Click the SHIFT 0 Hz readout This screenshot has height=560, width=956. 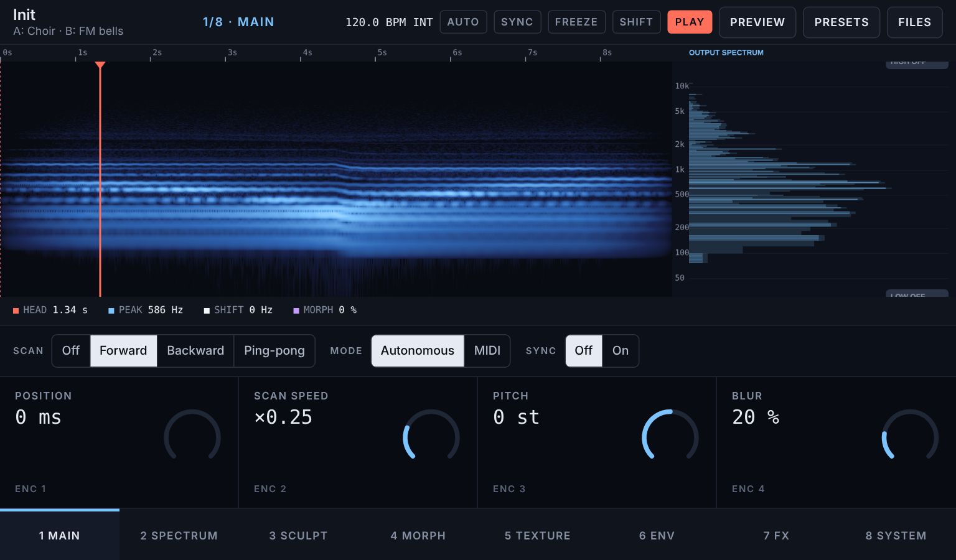pyautogui.click(x=238, y=310)
